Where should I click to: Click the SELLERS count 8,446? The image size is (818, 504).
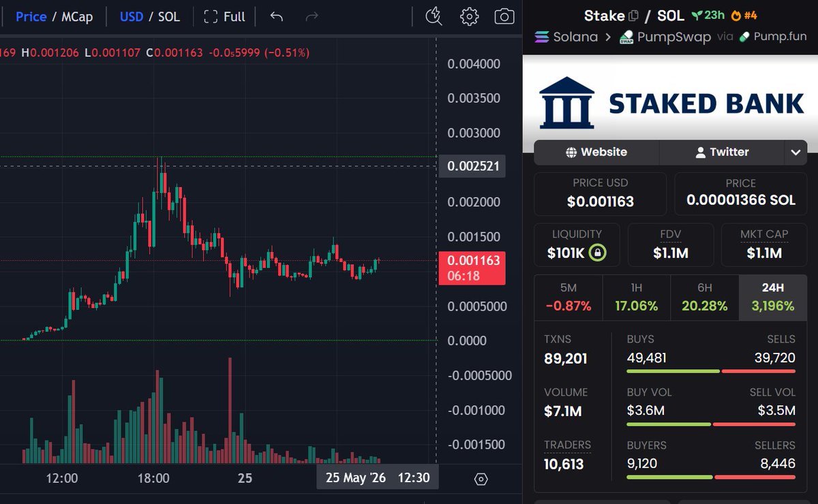779,464
